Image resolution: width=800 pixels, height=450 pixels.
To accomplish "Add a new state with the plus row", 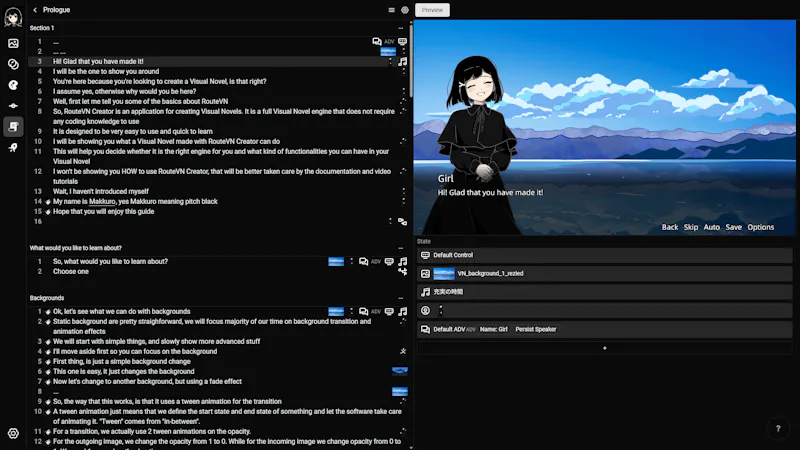I will pyautogui.click(x=605, y=348).
